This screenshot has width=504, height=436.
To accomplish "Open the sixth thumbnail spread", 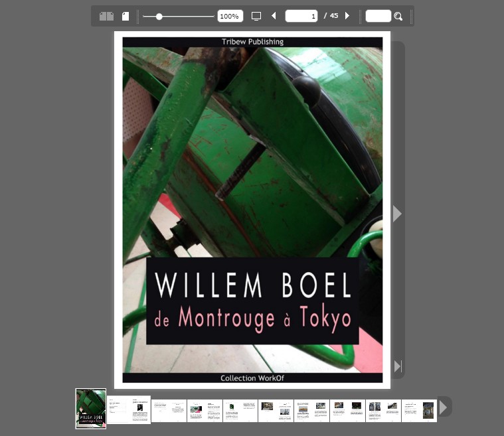I will point(276,411).
